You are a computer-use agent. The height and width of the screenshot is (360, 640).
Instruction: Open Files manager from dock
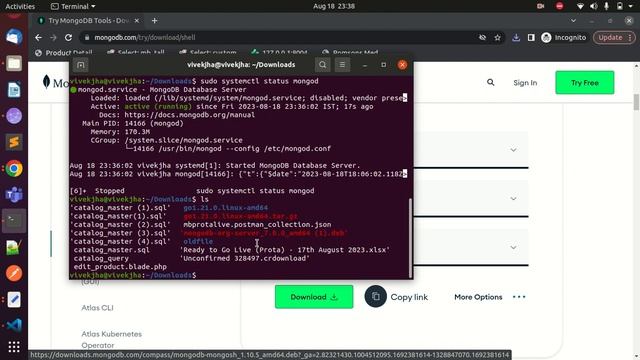pos(14,63)
